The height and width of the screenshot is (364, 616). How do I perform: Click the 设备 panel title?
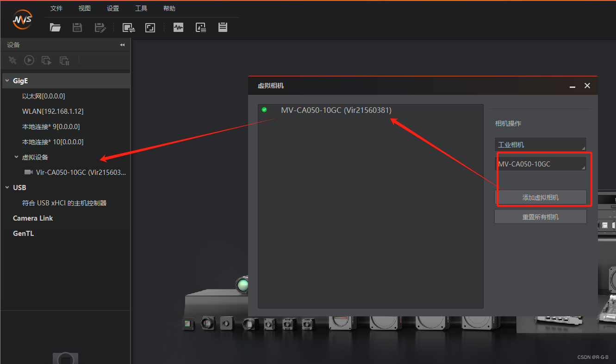tap(13, 45)
